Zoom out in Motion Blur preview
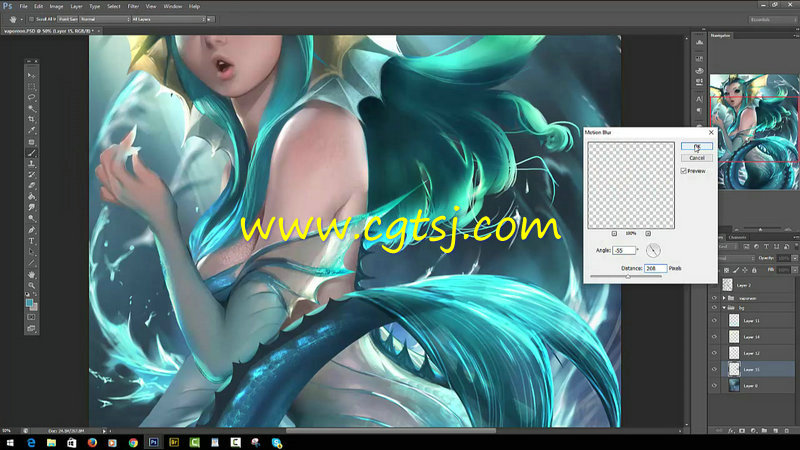Screen dimensions: 800x450 614,233
